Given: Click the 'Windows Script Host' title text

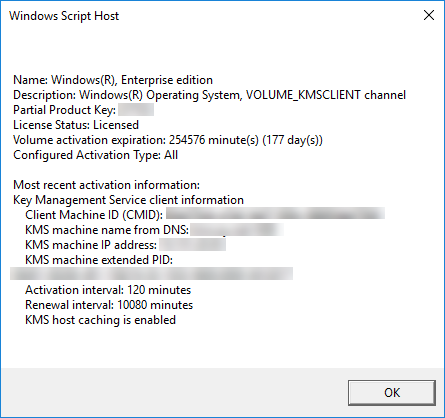Looking at the screenshot, I should [64, 16].
